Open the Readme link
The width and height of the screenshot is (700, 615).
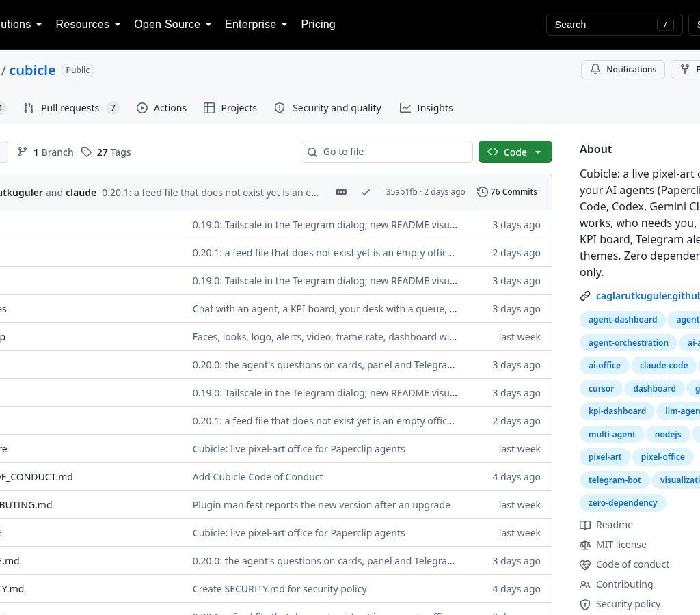[606, 525]
